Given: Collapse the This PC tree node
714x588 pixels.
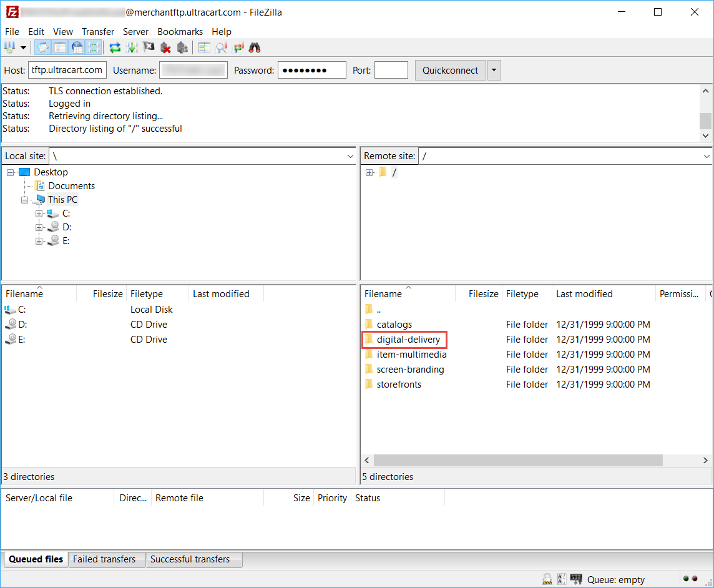Looking at the screenshot, I should pyautogui.click(x=24, y=200).
